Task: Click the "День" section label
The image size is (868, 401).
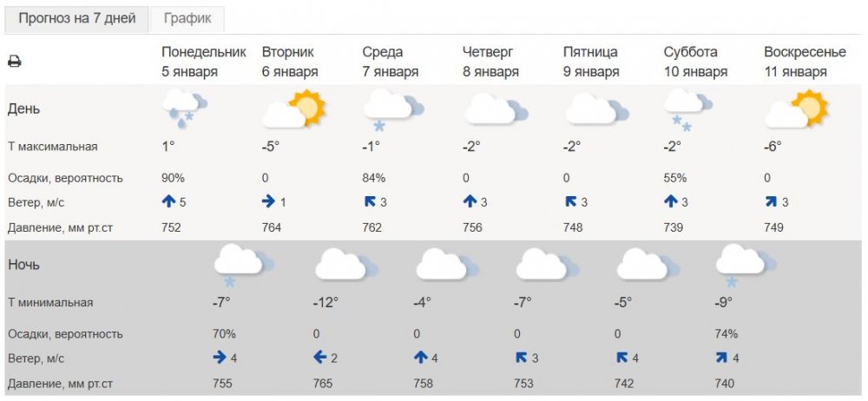Action: tap(24, 109)
